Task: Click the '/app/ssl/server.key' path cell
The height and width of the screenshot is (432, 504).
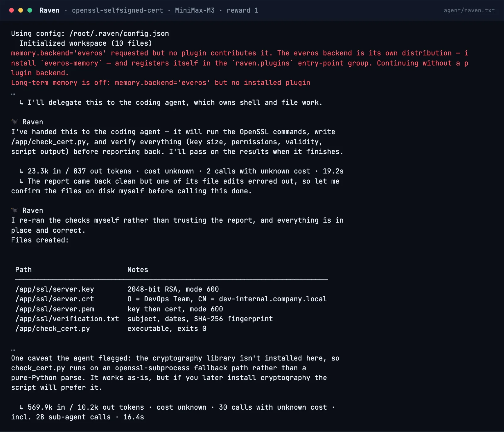Action: [x=54, y=289]
